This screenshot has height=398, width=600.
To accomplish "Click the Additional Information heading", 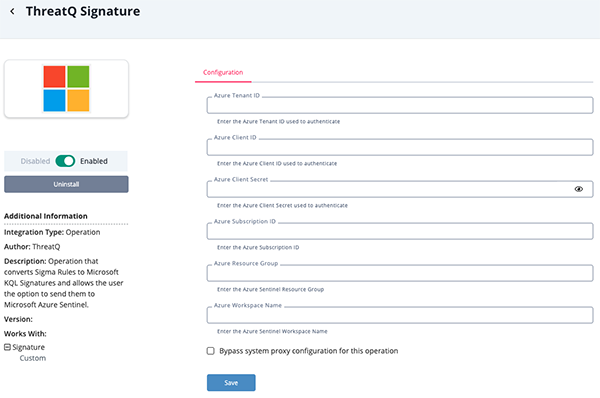I will click(x=46, y=216).
